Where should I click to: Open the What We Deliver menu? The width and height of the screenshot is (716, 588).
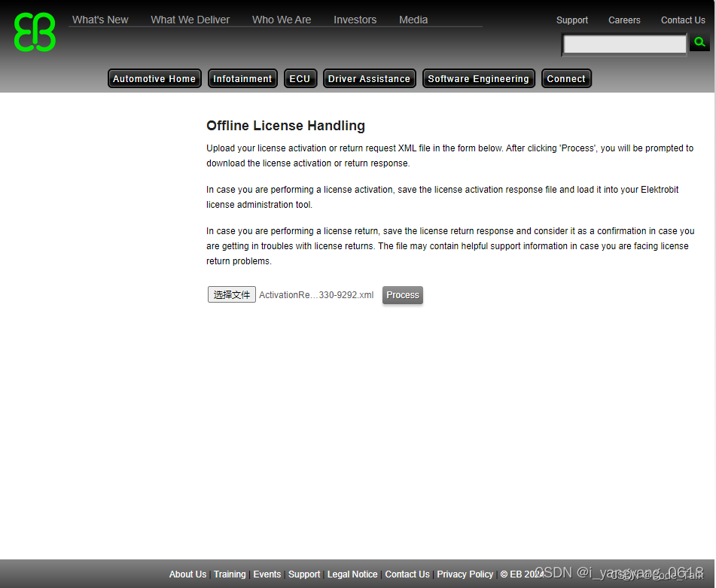click(190, 20)
